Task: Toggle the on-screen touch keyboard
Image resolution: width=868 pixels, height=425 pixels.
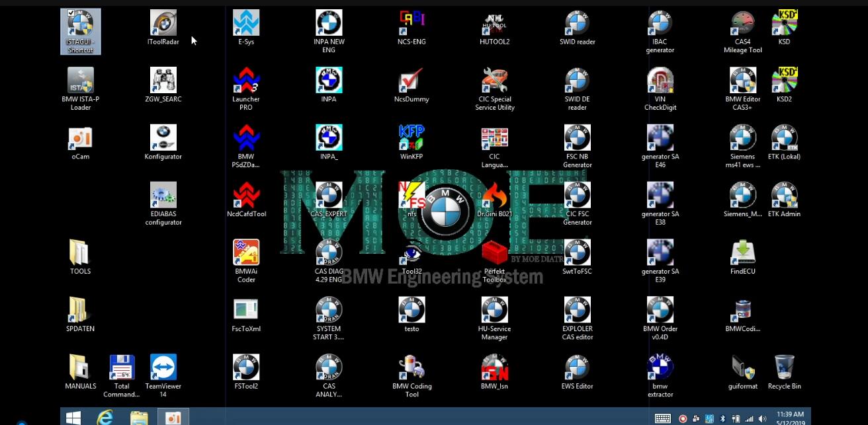Action: (x=662, y=418)
